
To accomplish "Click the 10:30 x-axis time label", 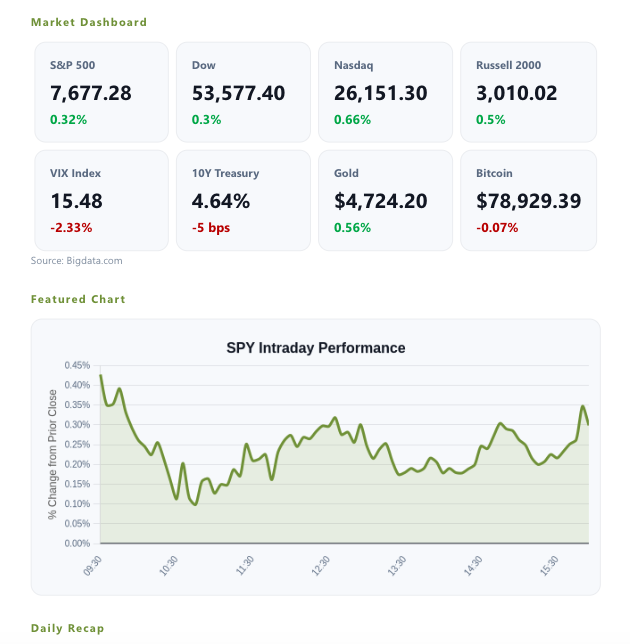I will [x=168, y=566].
